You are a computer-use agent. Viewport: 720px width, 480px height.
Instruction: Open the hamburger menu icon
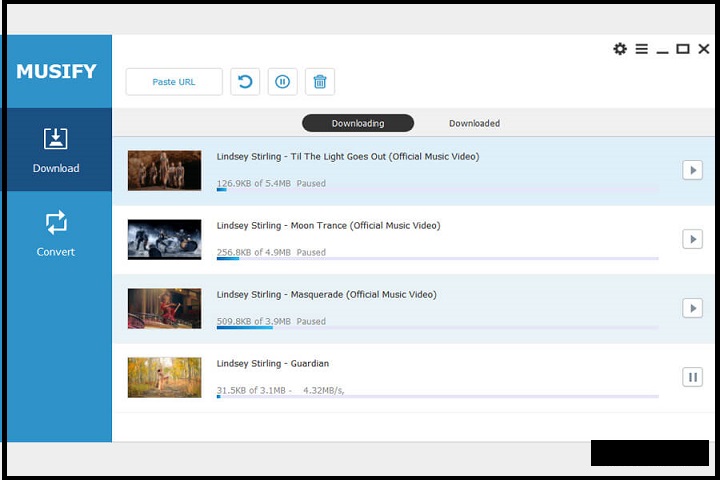[641, 49]
